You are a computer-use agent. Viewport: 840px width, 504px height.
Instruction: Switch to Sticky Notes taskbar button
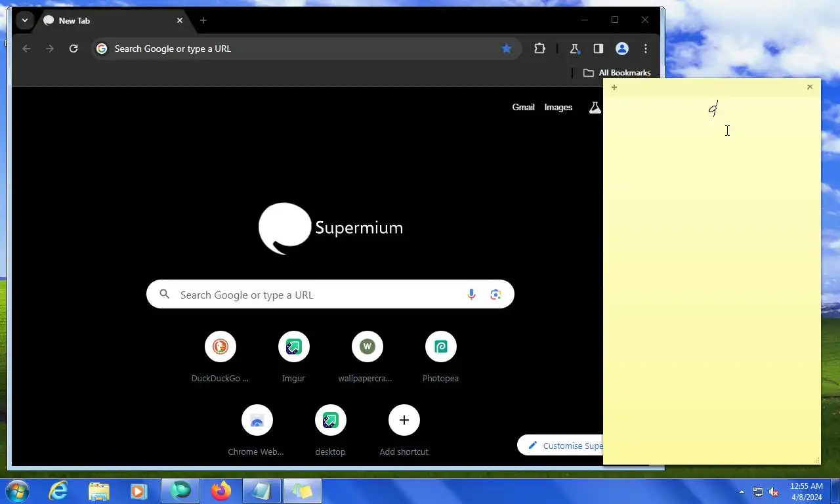[302, 491]
